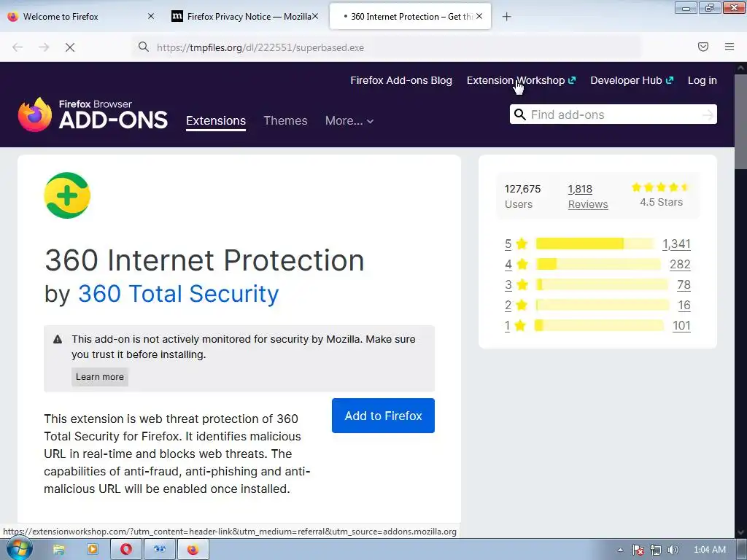Screen dimensions: 747x560
Task: Open the Themes section
Action: point(285,121)
